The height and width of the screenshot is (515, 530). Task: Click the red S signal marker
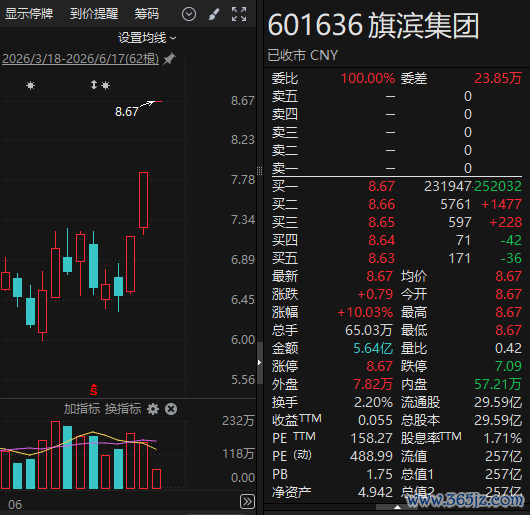tap(94, 390)
